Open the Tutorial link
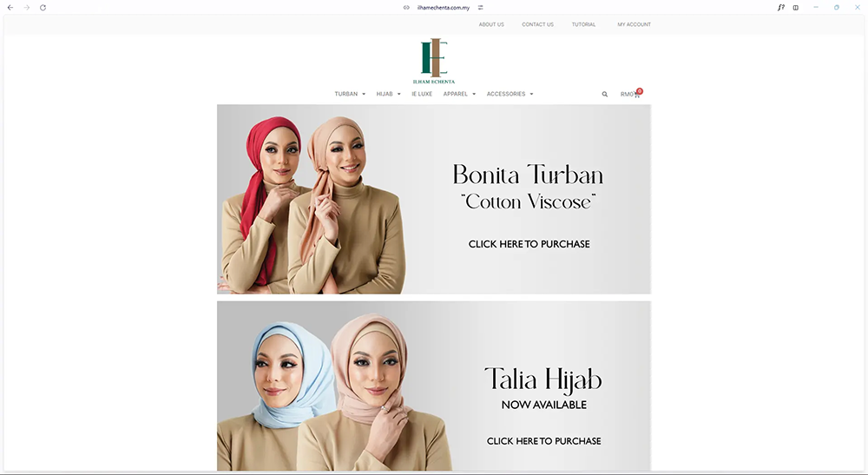The height and width of the screenshot is (475, 868). [583, 24]
